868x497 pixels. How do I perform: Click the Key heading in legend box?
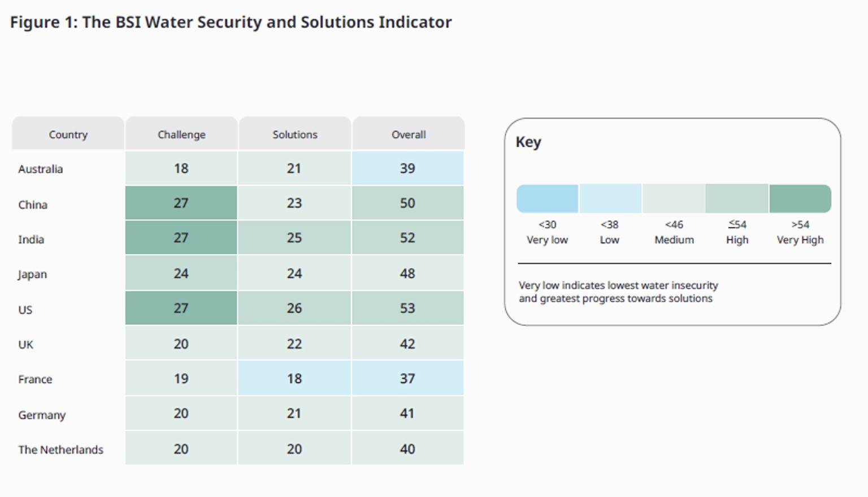[x=528, y=142]
